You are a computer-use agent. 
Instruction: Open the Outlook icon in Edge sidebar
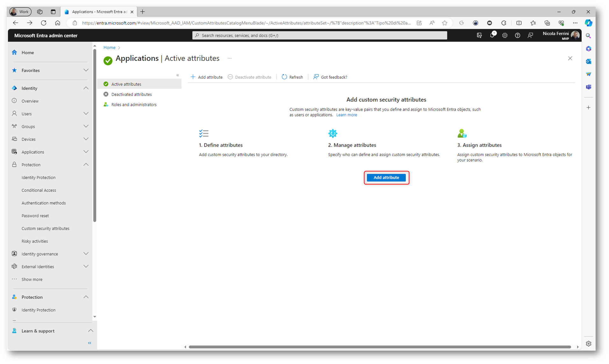[x=589, y=61]
